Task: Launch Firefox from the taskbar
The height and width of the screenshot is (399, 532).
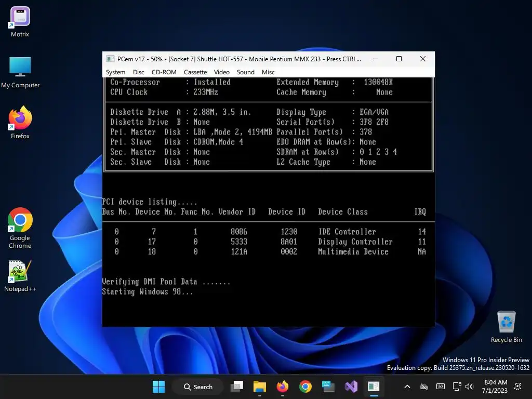Action: (x=282, y=387)
